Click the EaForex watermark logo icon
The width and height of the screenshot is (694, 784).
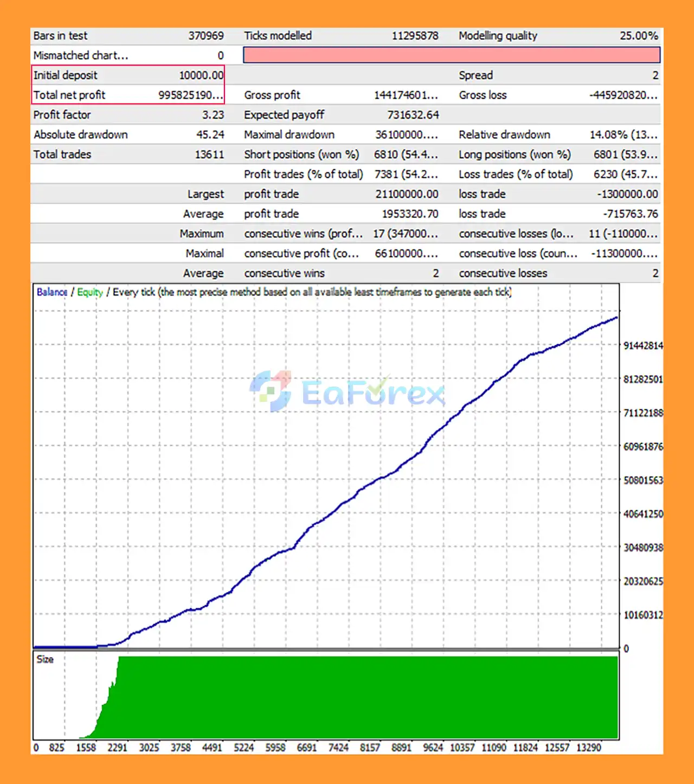click(x=271, y=390)
